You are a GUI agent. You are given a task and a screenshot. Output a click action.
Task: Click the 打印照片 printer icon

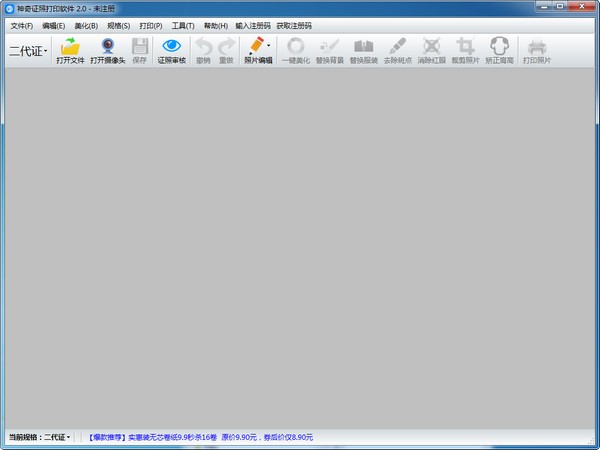coord(536,47)
